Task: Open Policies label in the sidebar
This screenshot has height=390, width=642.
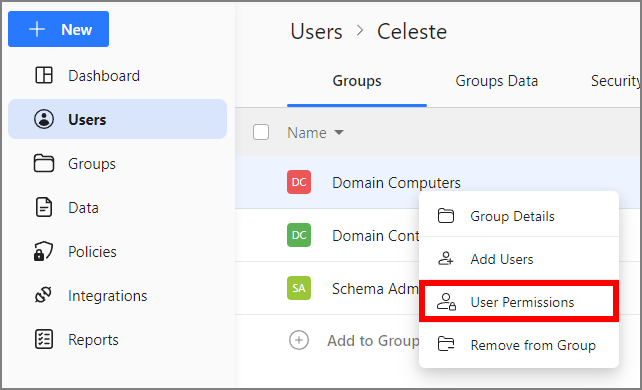Action: pyautogui.click(x=92, y=252)
